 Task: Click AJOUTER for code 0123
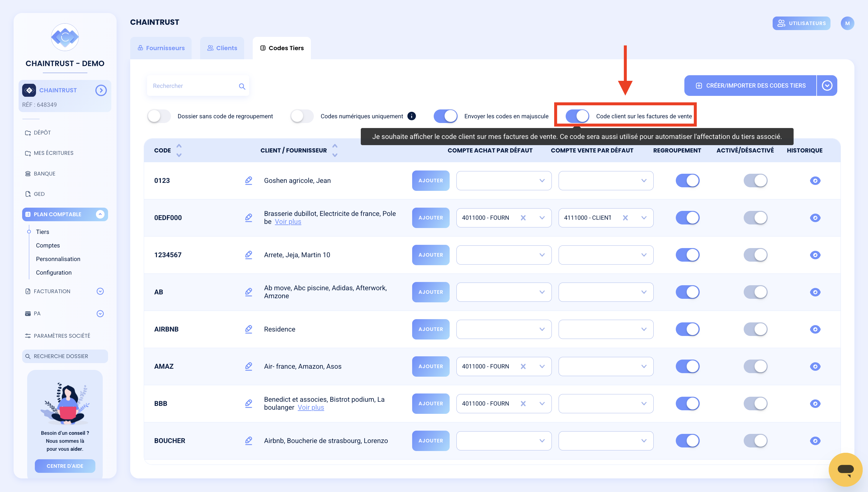coord(430,181)
